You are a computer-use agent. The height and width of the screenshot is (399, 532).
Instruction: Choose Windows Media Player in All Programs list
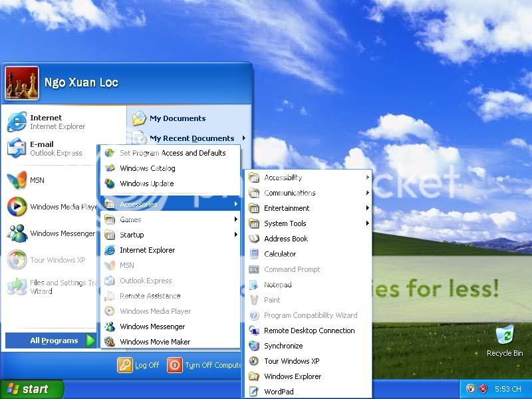(170, 311)
